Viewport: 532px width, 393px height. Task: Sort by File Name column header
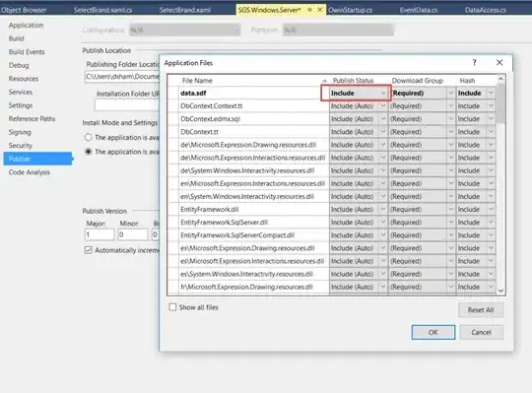pyautogui.click(x=197, y=81)
